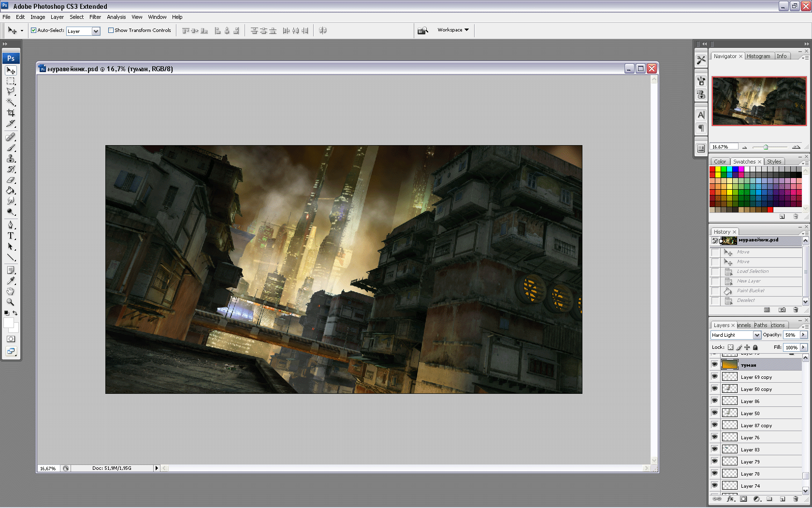Screen dimensions: 812x508
Task: Switch to the Histogram tab
Action: (758, 56)
